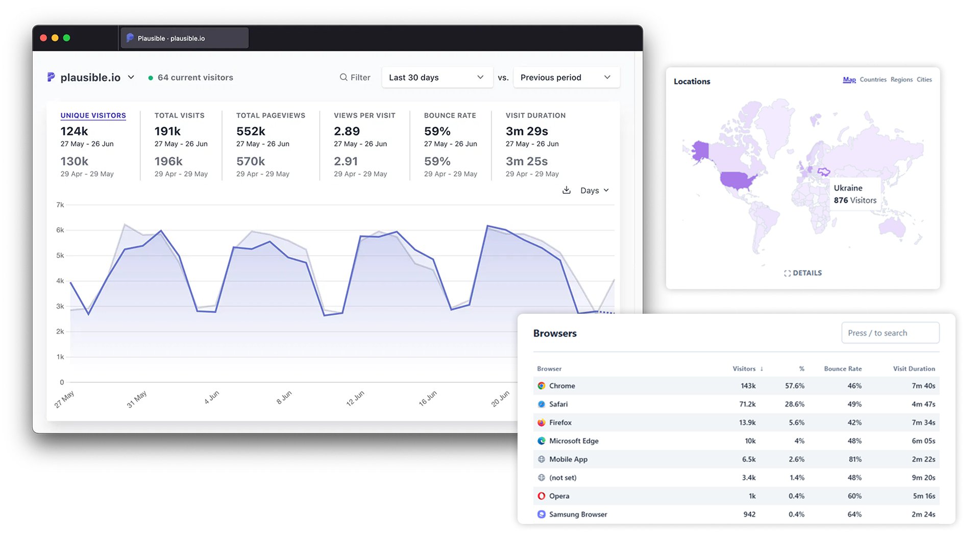Click the DETAILS button under the map
Screen dimensions: 980x551
tap(803, 272)
